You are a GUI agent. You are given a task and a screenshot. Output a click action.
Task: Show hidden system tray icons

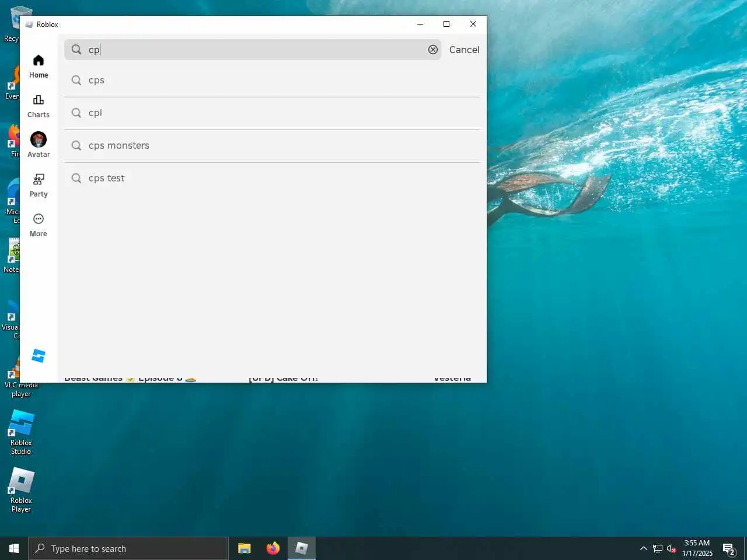(643, 548)
